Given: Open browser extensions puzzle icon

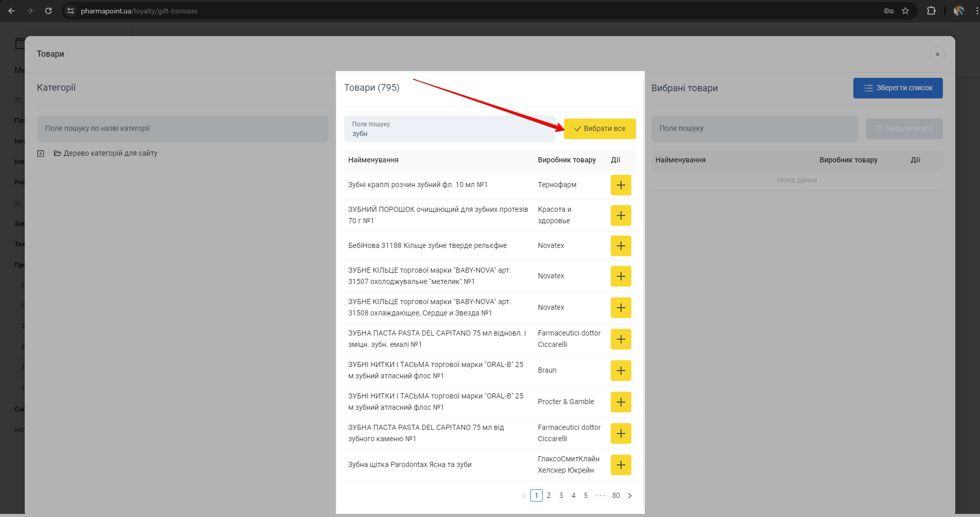Looking at the screenshot, I should tap(931, 11).
